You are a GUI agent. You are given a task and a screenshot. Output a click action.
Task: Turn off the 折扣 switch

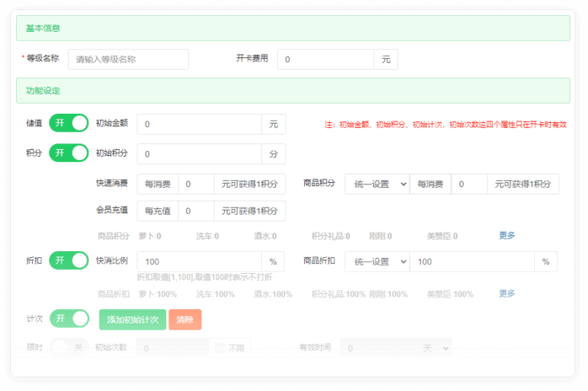[68, 260]
